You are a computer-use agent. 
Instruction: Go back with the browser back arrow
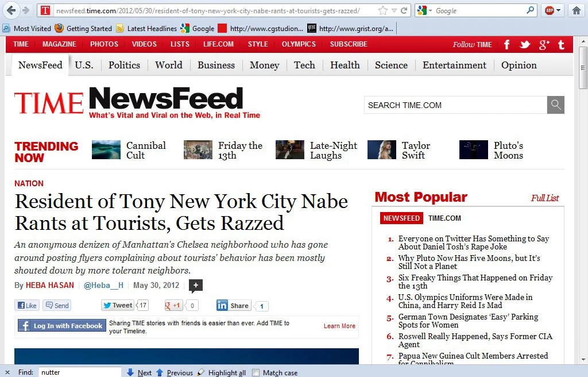(x=11, y=10)
